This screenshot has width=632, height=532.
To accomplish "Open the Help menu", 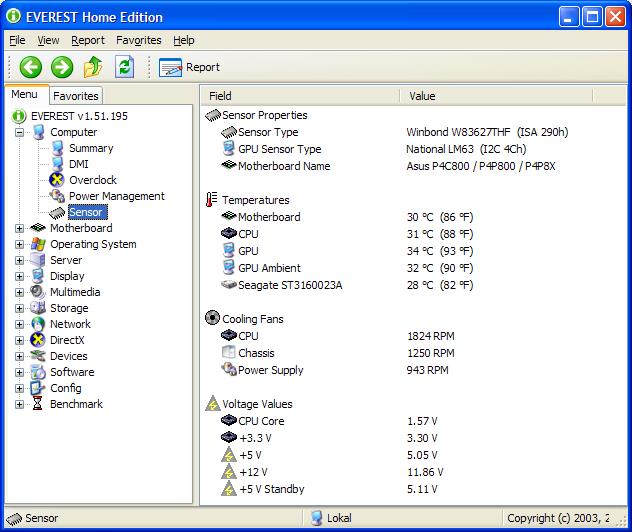I will pos(184,40).
